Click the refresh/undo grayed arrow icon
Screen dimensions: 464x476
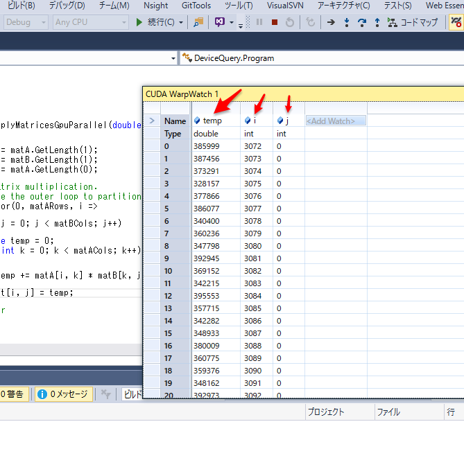coord(310,22)
